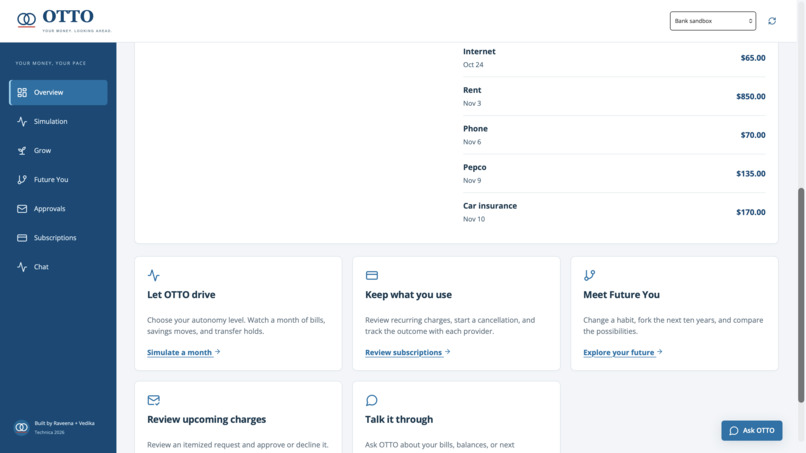Click the arrow after Simulate a month
806x453 pixels.
[217, 352]
